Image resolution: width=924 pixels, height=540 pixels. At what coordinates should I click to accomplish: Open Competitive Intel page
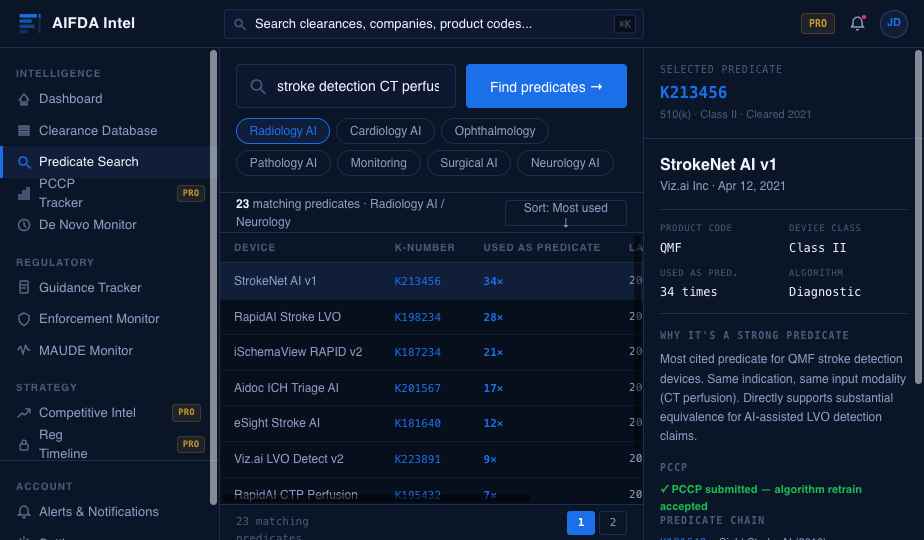[x=105, y=413]
